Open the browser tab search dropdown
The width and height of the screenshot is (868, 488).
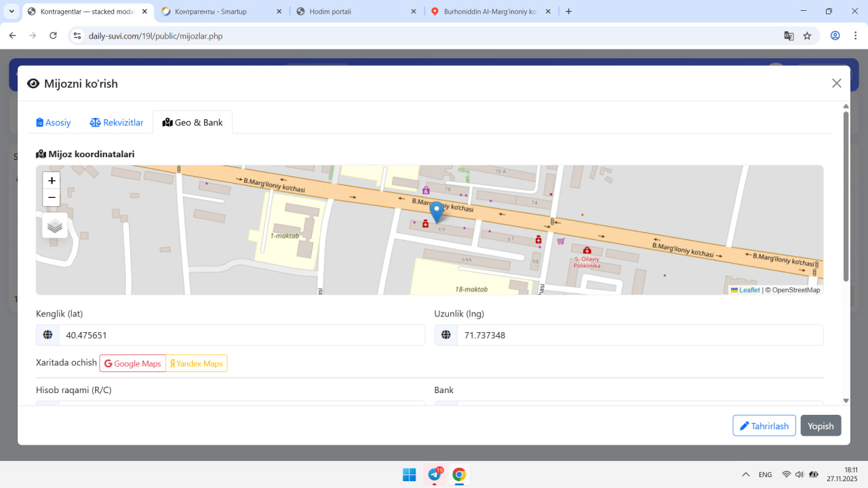click(12, 12)
